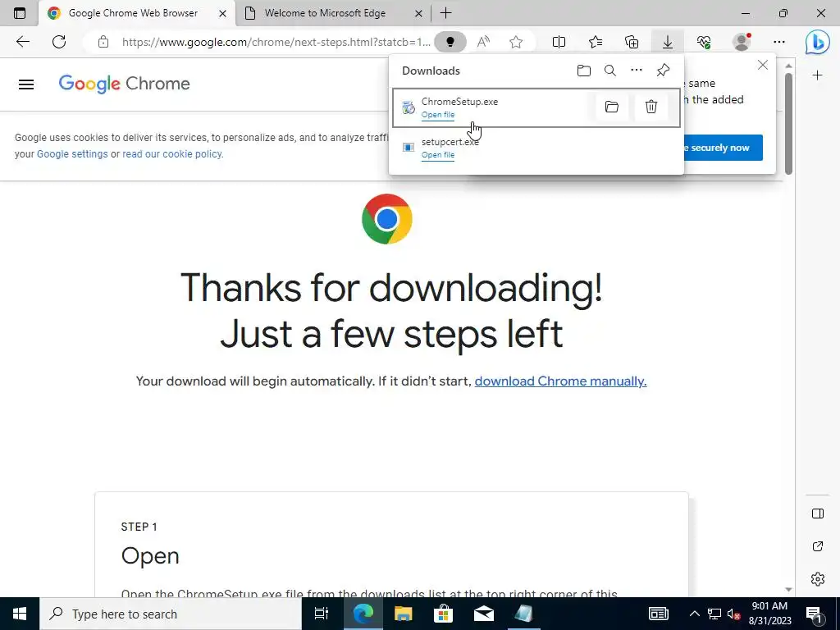Open More options in Downloads panel
Viewport: 840px width, 630px height.
(x=637, y=71)
